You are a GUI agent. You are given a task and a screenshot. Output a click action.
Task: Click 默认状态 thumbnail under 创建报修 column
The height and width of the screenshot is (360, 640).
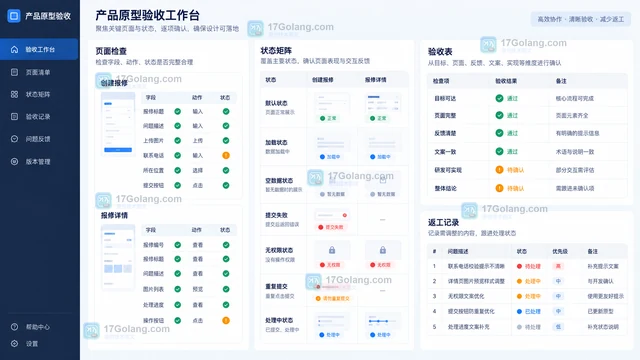[332, 103]
